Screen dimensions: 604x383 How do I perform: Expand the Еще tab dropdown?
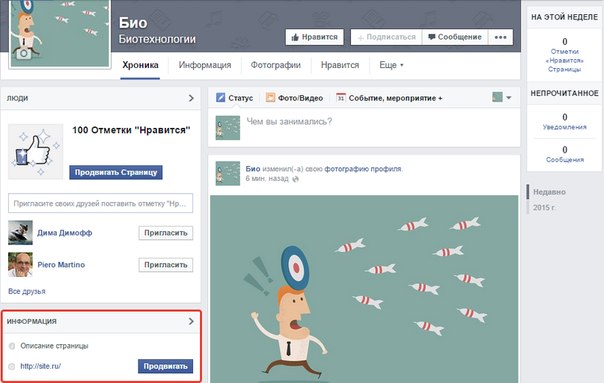391,65
